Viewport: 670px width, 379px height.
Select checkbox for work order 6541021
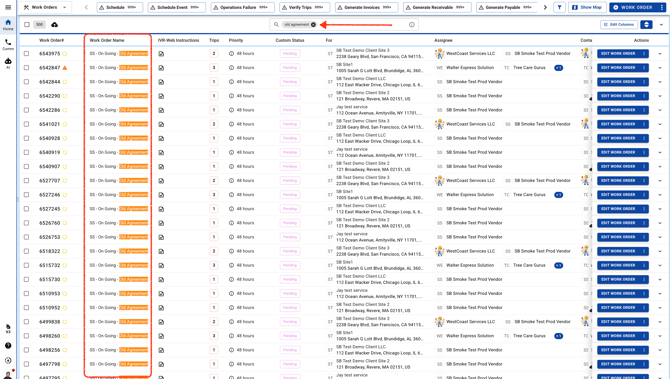[x=26, y=124]
